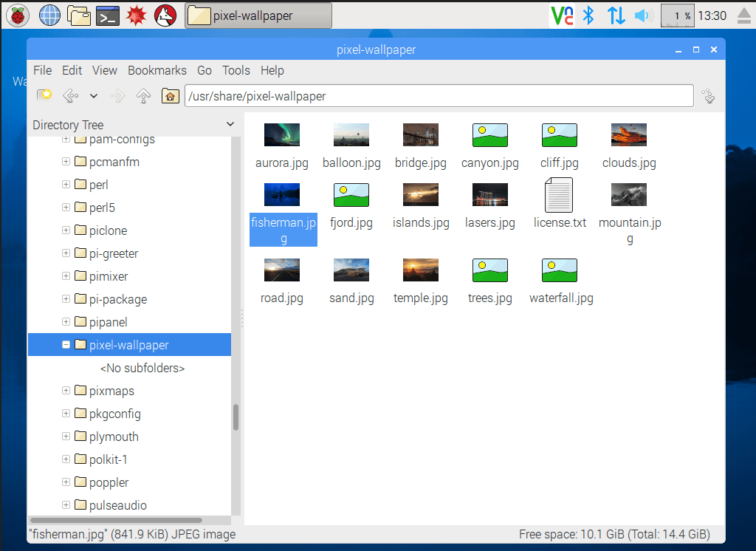Click the home folder toolbar icon
The width and height of the screenshot is (756, 551).
coord(170,95)
